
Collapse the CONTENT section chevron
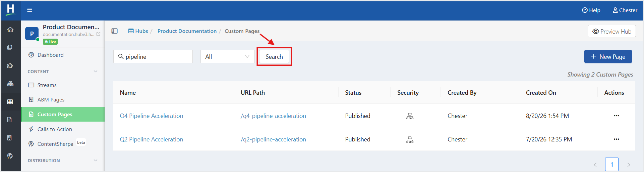point(96,71)
